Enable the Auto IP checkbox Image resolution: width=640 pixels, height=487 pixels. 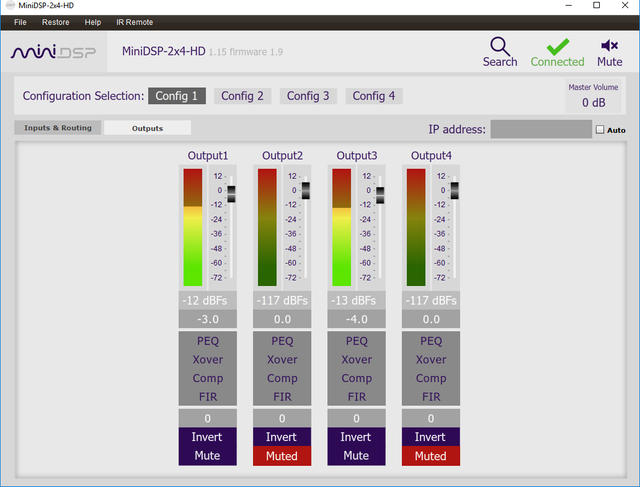click(x=600, y=129)
